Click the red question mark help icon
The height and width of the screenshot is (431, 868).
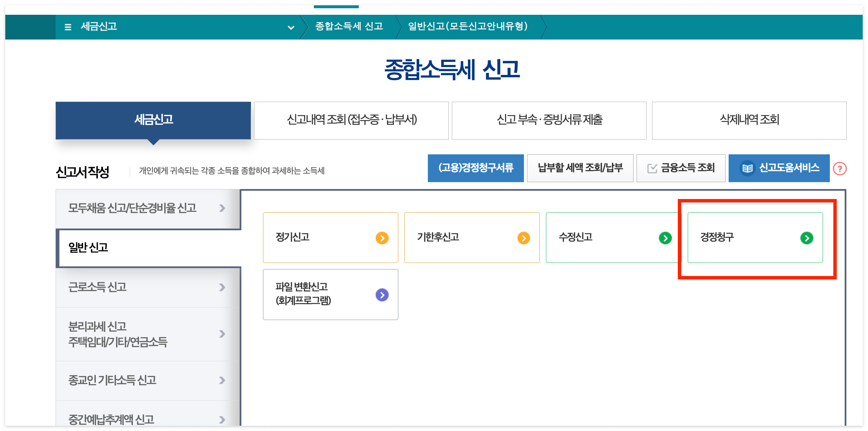(x=839, y=168)
